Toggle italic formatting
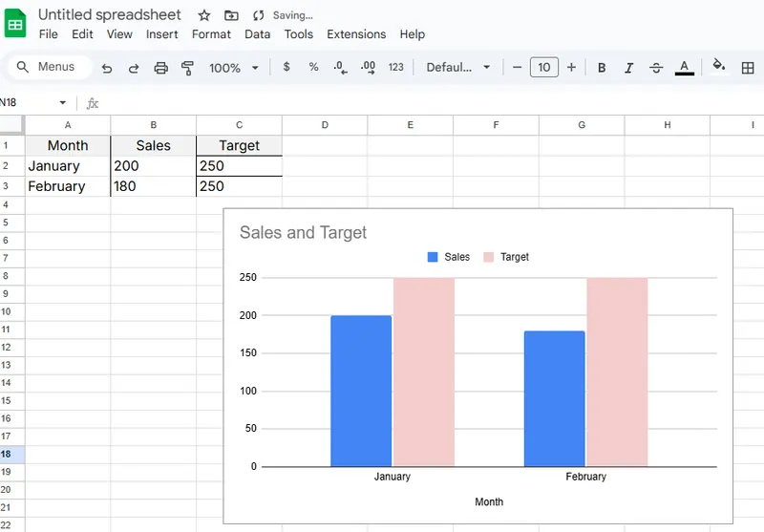Viewport: 764px width, 532px height. click(x=628, y=68)
